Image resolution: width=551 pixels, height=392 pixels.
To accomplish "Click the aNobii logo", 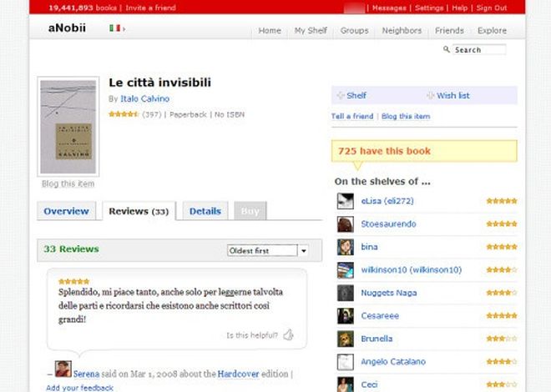I will click(x=67, y=28).
